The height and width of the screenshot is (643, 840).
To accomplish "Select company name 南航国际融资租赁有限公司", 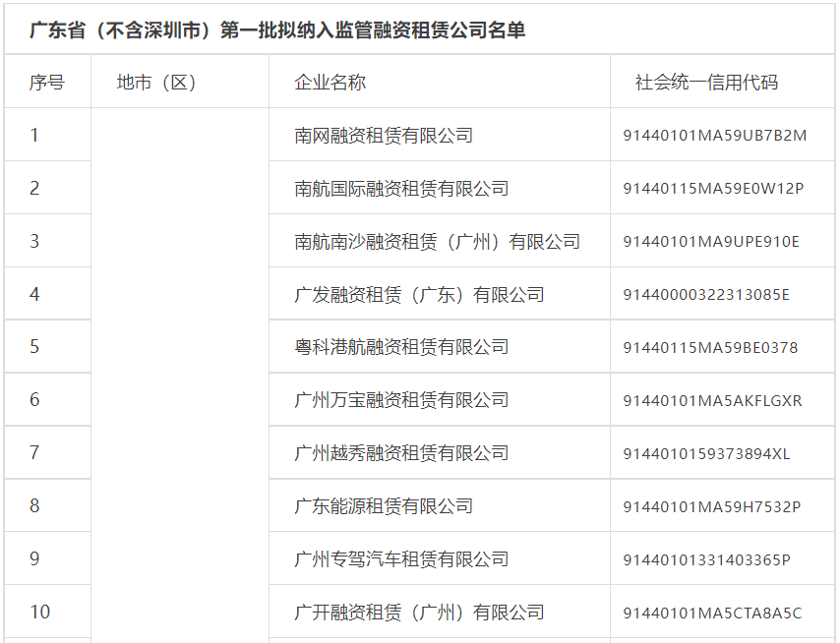I will (401, 189).
